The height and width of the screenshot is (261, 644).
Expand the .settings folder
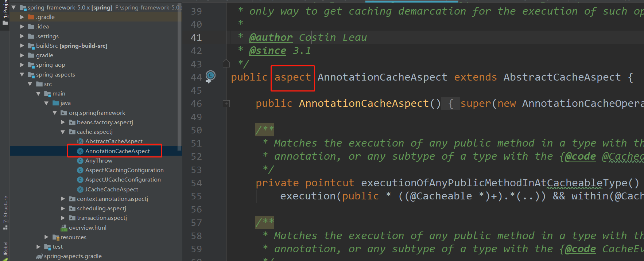pyautogui.click(x=22, y=36)
